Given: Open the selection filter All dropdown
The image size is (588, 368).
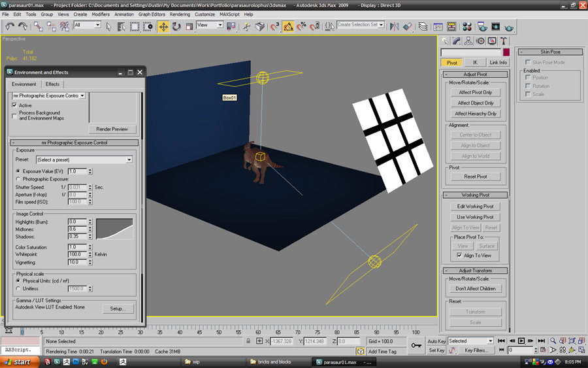Looking at the screenshot, I should pos(97,25).
